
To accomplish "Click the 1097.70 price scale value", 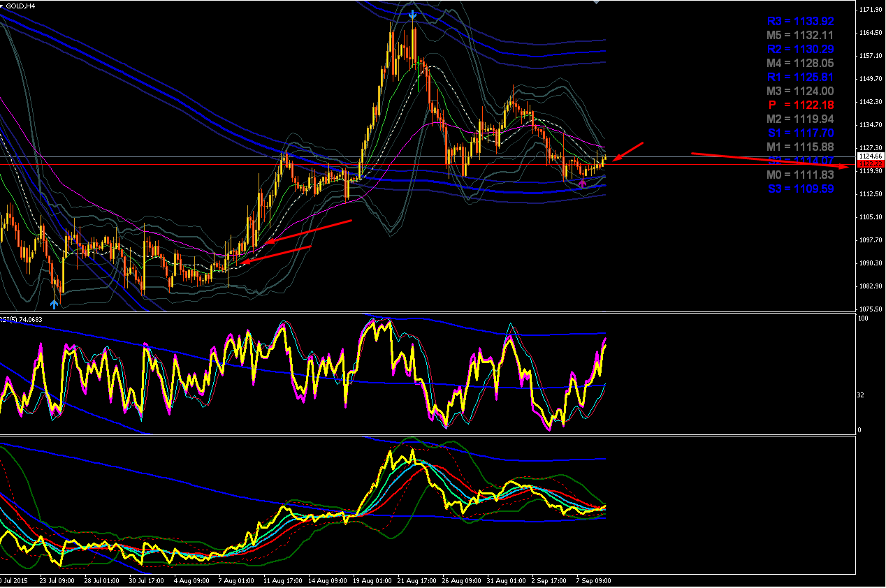I will click(x=871, y=240).
